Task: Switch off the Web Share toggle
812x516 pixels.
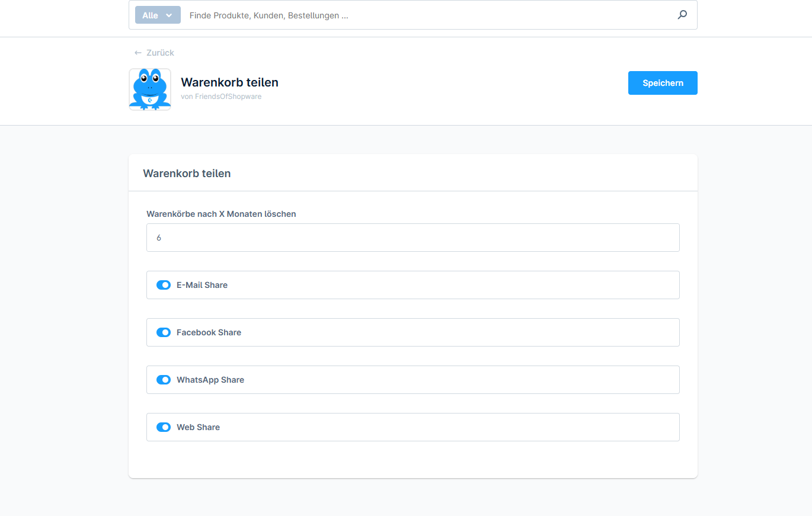Action: pos(164,427)
